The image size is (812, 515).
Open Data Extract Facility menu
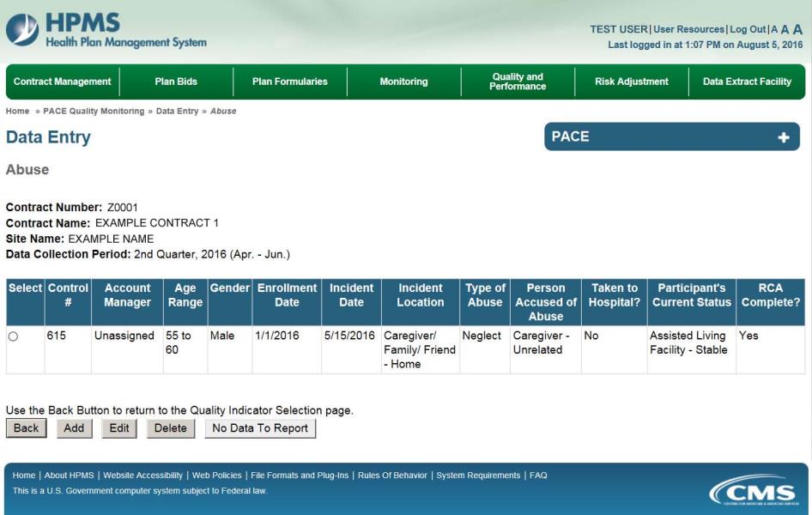(748, 82)
